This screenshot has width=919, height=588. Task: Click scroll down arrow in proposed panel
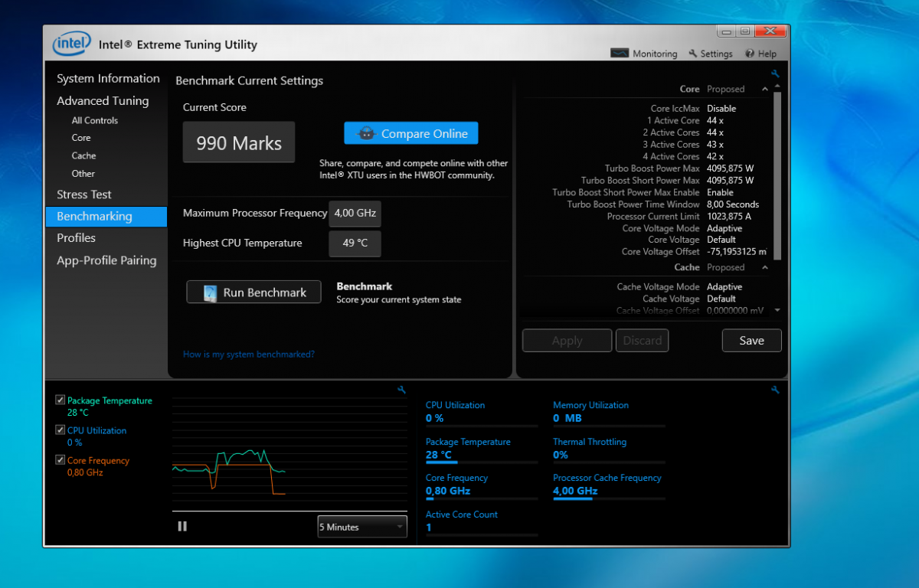(777, 310)
